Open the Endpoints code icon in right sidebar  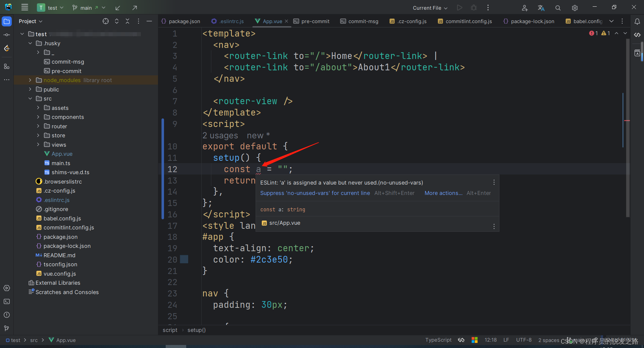coord(637,35)
